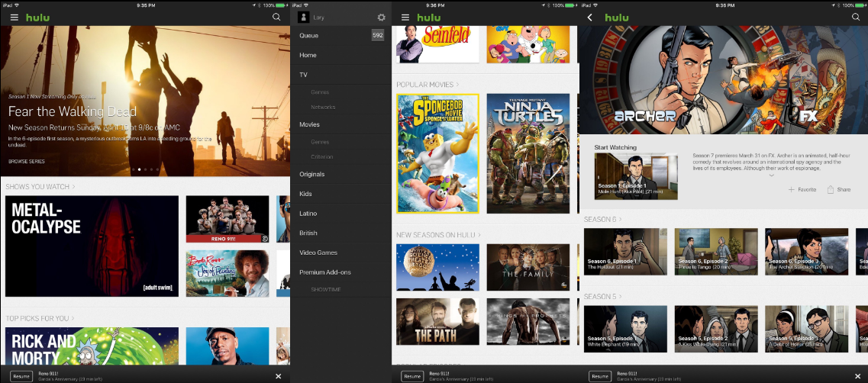Tap hulu logo on Archer screen
The image size is (868, 383).
coord(617,17)
